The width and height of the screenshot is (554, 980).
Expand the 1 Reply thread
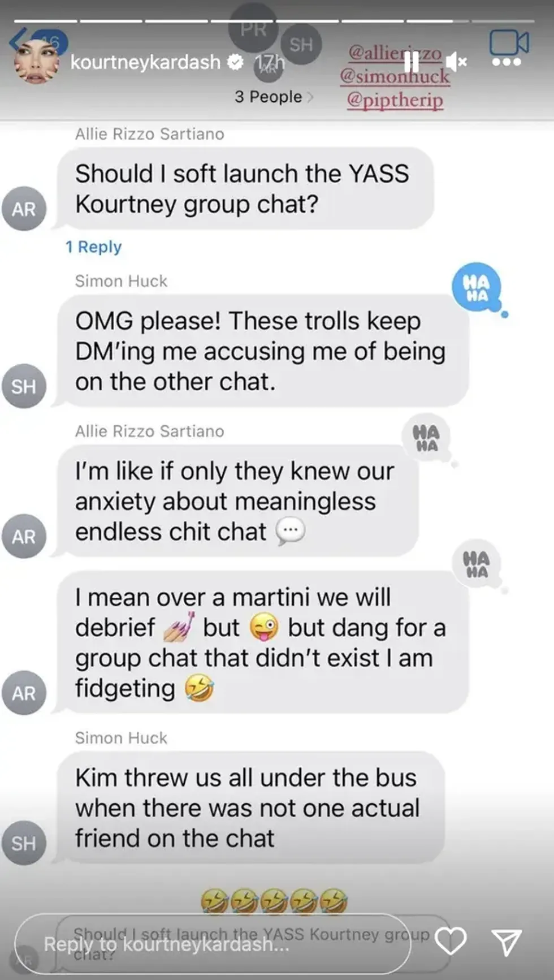(x=93, y=247)
